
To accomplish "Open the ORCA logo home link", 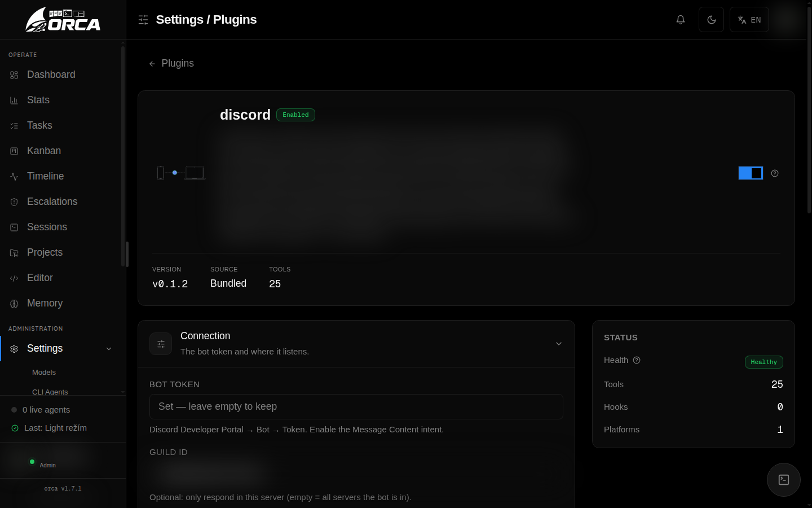I will [63, 20].
